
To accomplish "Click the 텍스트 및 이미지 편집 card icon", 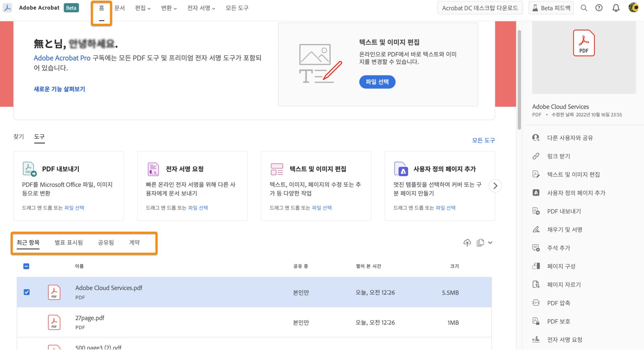I will (277, 169).
